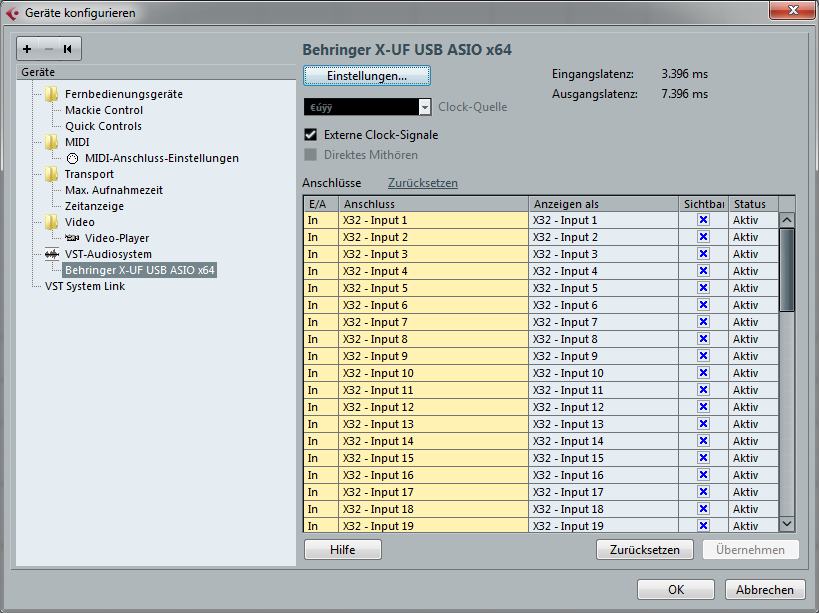Click the Cubase logo in title bar

coord(12,13)
